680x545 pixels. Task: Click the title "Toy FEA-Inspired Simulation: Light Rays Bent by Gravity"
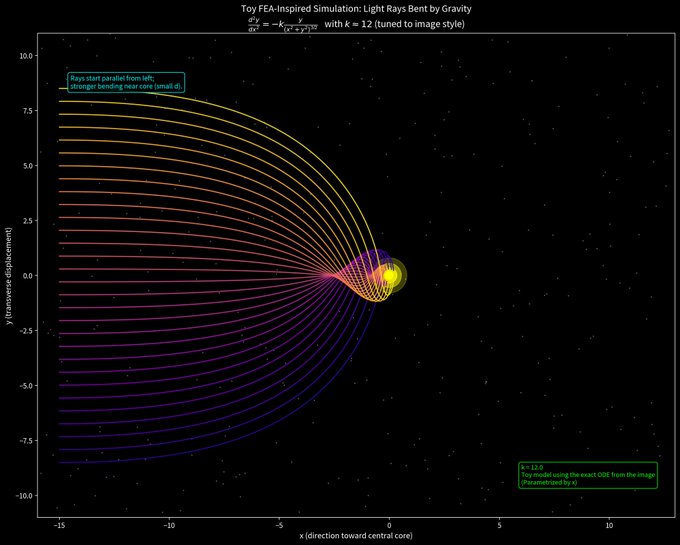point(356,8)
